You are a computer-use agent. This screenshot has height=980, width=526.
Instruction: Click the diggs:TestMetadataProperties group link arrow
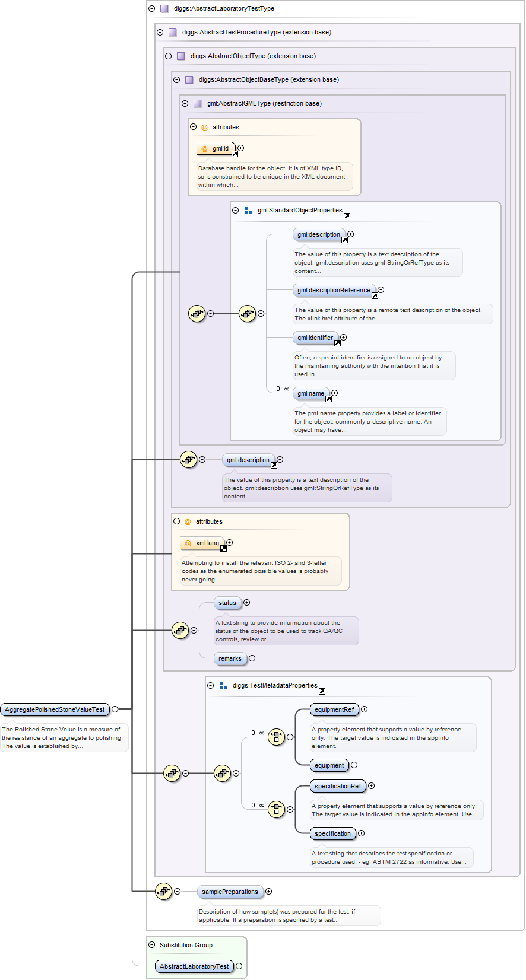pos(322,692)
